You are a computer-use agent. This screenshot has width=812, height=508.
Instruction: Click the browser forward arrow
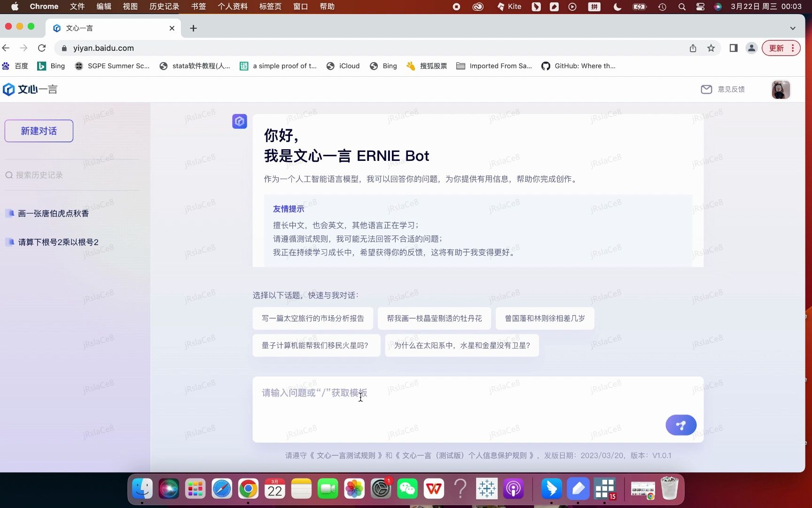click(x=23, y=48)
